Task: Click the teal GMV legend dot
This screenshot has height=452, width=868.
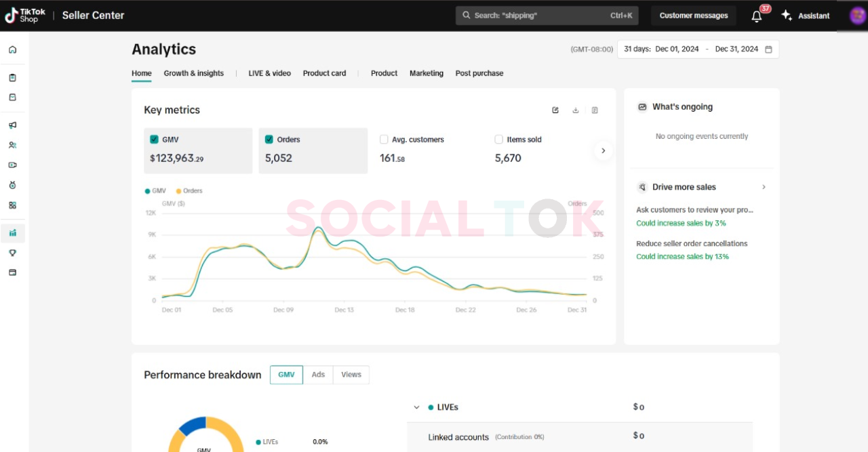Action: click(148, 191)
